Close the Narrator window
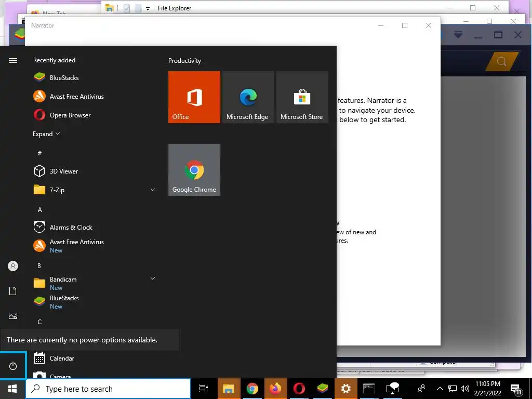 429,25
